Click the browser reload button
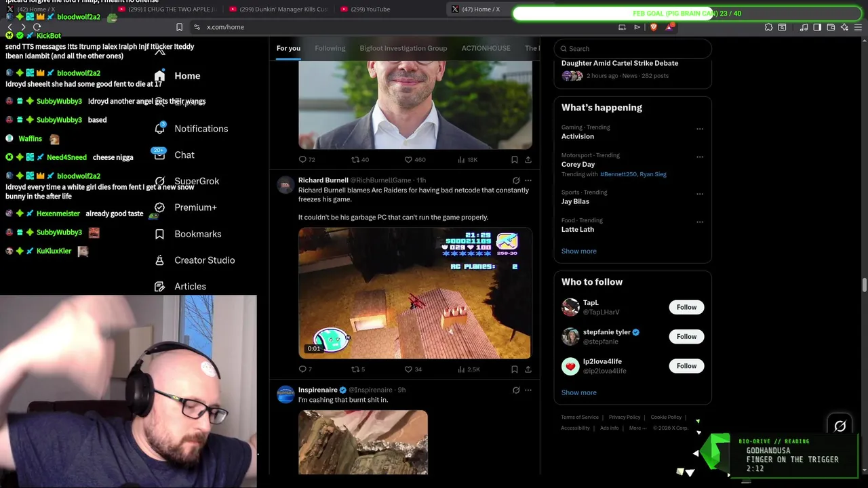868x488 pixels. 37,27
